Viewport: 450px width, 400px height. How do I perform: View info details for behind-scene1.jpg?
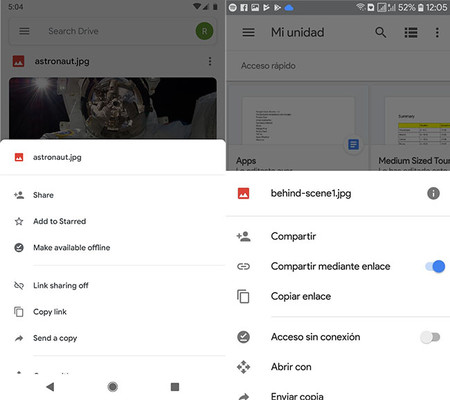433,193
